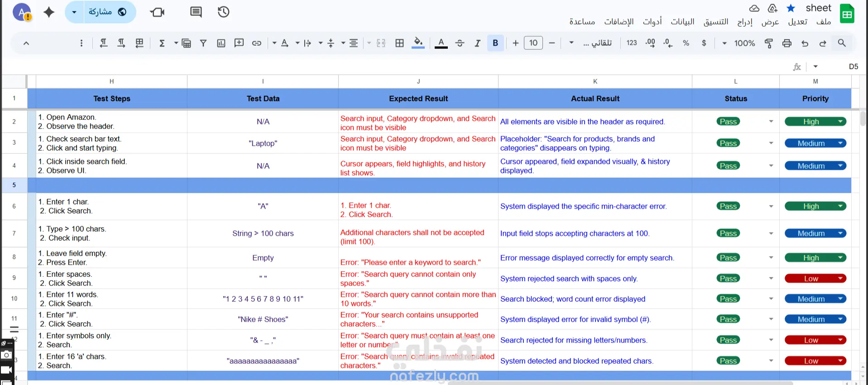This screenshot has width=868, height=385.
Task: Click the create filter funnel icon
Action: [x=203, y=43]
